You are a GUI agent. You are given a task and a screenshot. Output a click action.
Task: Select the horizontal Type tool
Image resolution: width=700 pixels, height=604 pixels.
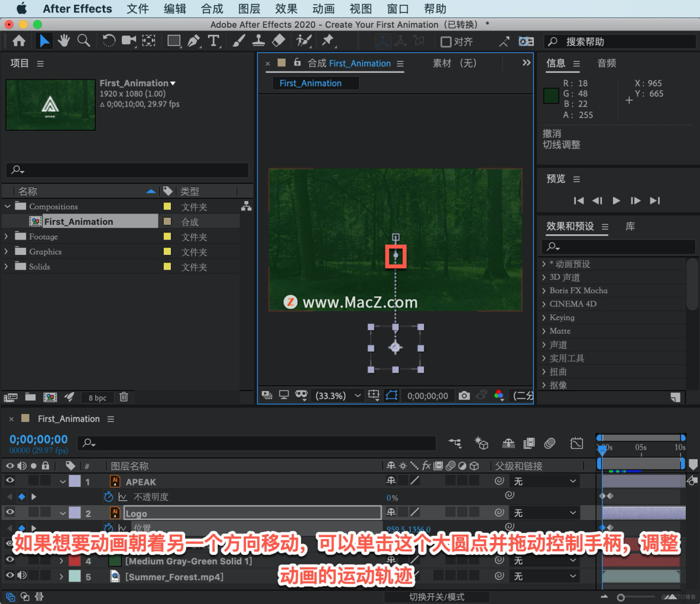click(214, 41)
